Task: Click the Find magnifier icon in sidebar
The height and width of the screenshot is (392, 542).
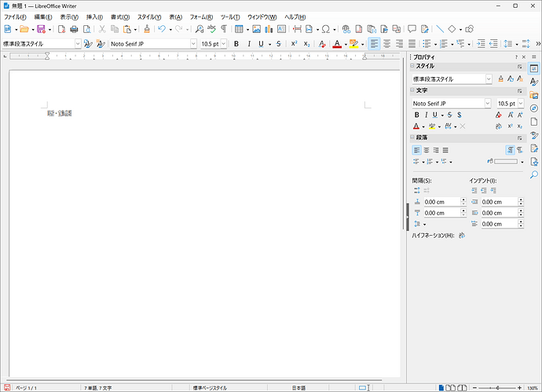Action: coord(534,174)
